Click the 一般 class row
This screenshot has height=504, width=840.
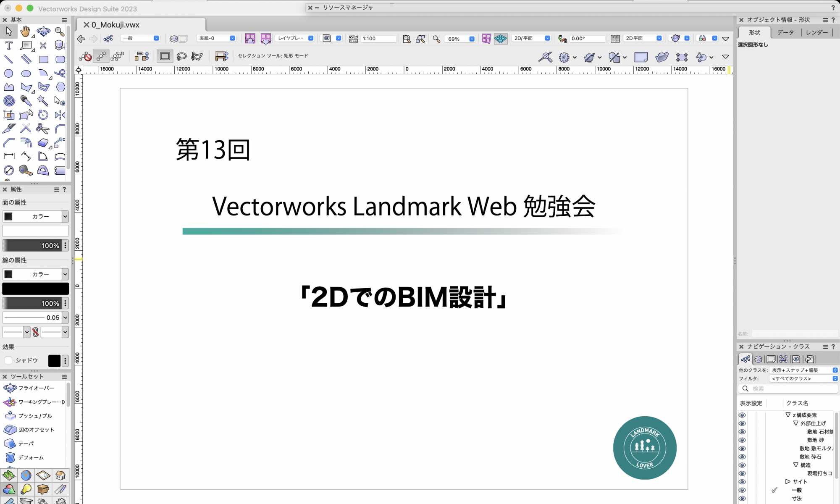(x=796, y=490)
